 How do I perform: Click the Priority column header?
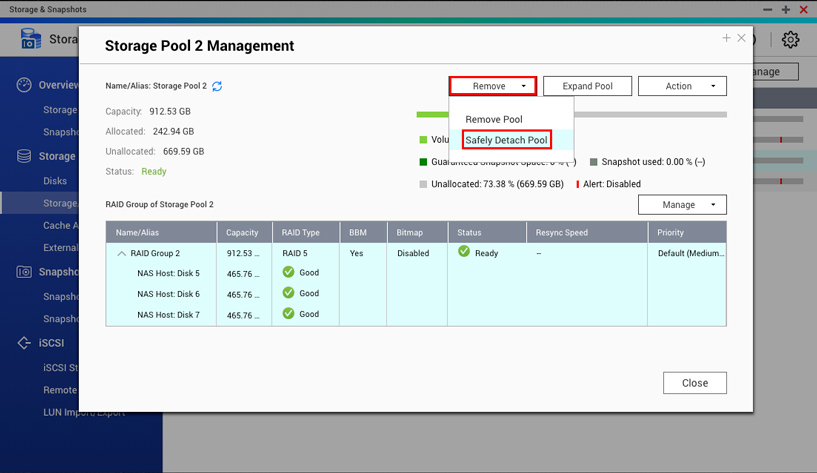click(687, 232)
